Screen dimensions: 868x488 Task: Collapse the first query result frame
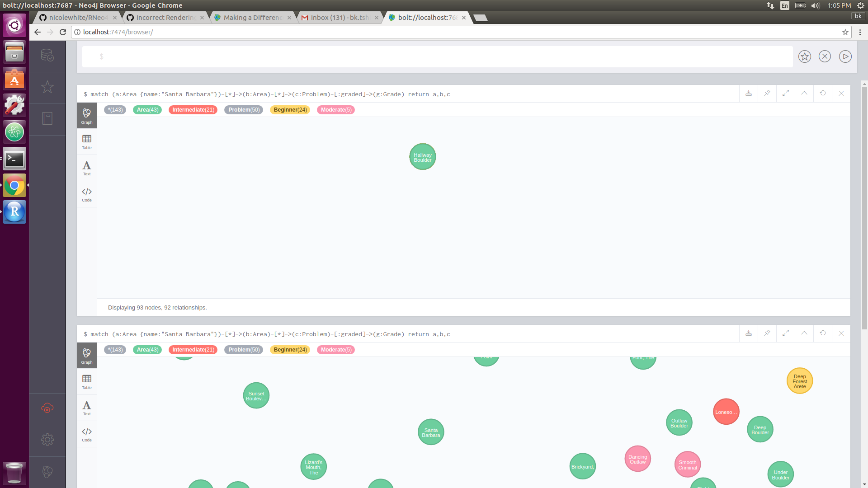[804, 94]
